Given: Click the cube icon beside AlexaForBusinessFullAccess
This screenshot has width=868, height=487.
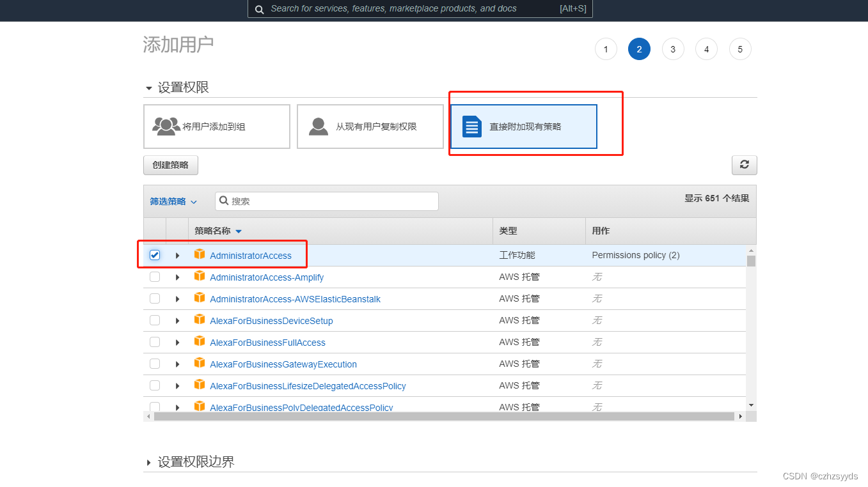Looking at the screenshot, I should coord(200,342).
